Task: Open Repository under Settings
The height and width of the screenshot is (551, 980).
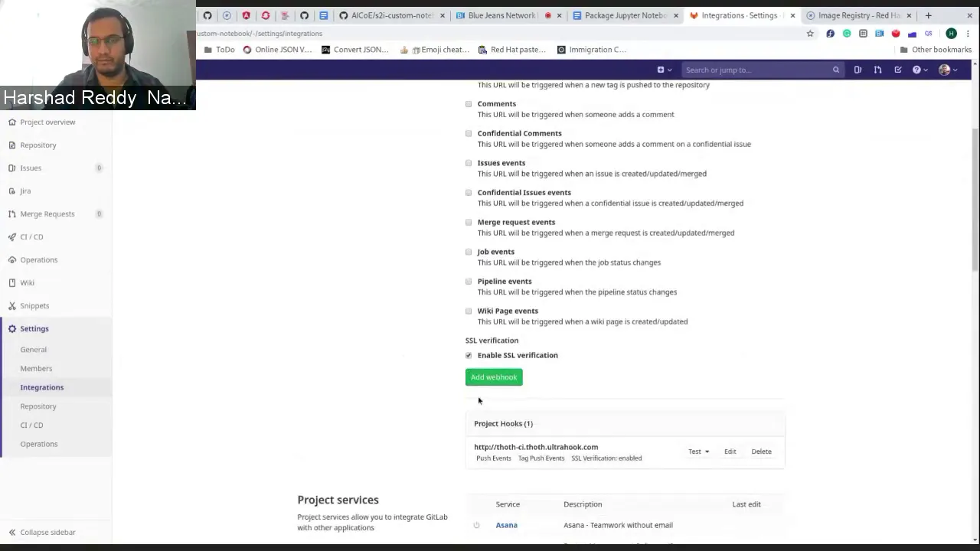Action: coord(38,406)
